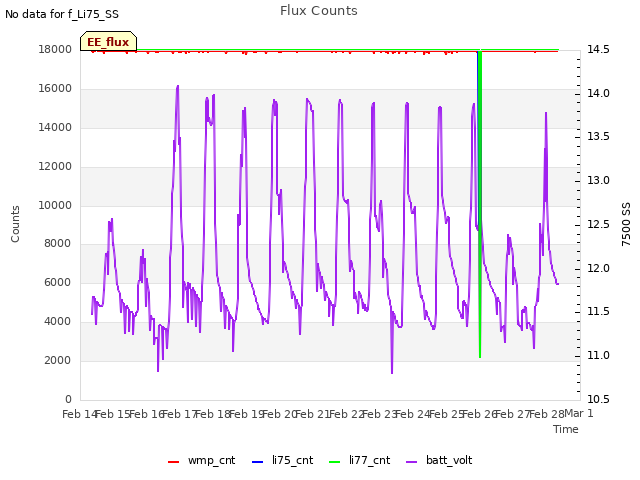Click the green li77_cnt spike on Feb 26
This screenshot has height=480, width=640.
click(x=480, y=204)
